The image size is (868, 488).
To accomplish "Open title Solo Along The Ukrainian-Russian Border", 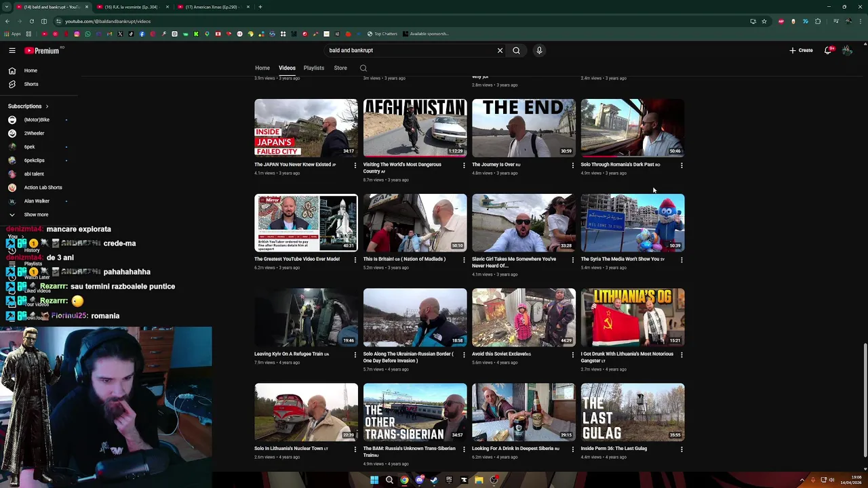I will point(408,357).
